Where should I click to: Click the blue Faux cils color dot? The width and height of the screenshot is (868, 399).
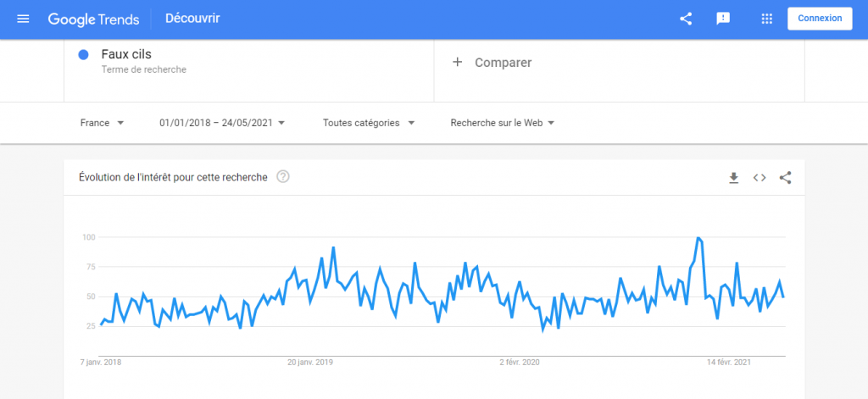coord(84,55)
